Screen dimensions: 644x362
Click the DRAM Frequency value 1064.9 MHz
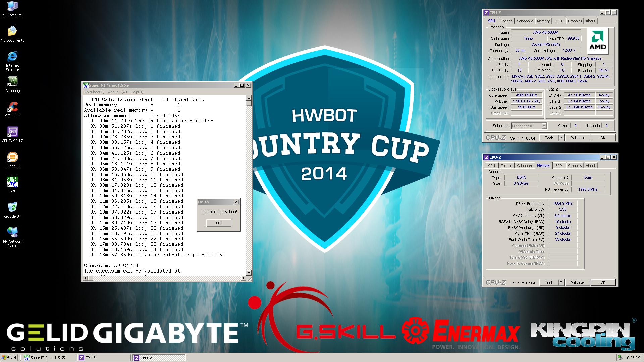tap(562, 203)
